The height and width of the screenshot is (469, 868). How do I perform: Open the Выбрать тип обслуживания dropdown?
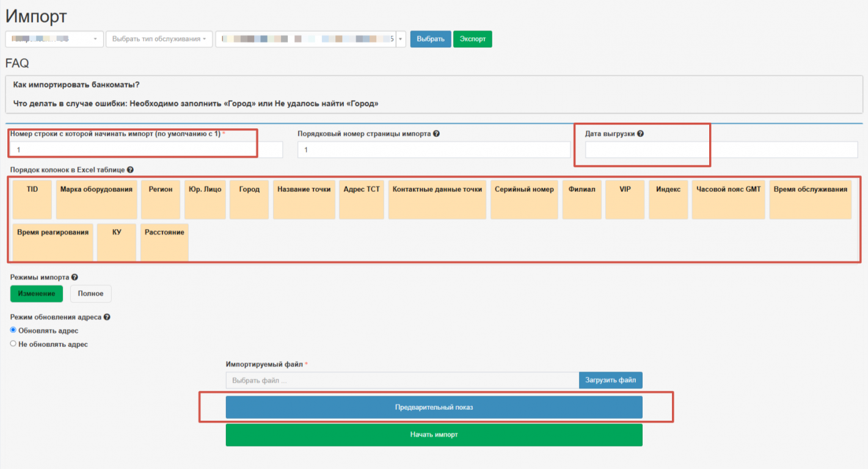point(158,39)
